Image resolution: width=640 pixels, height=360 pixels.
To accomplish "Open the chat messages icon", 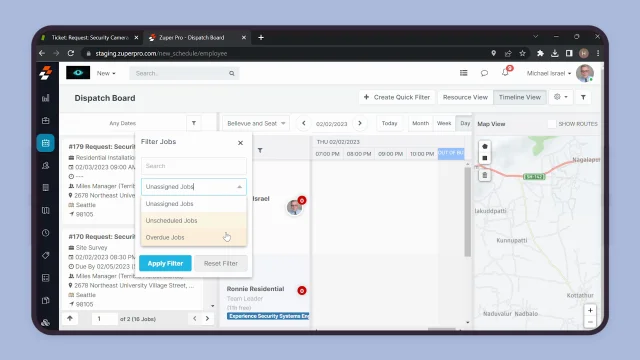I will 484,73.
